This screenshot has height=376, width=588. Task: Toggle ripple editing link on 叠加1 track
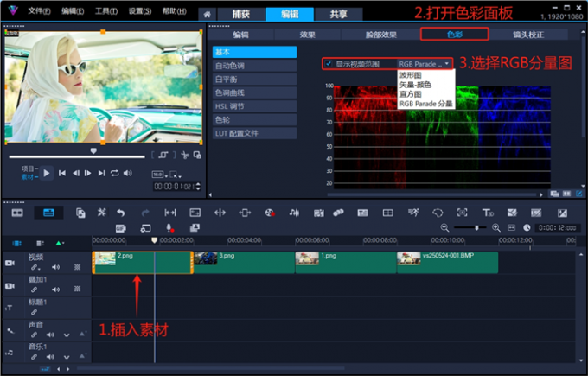click(x=34, y=290)
